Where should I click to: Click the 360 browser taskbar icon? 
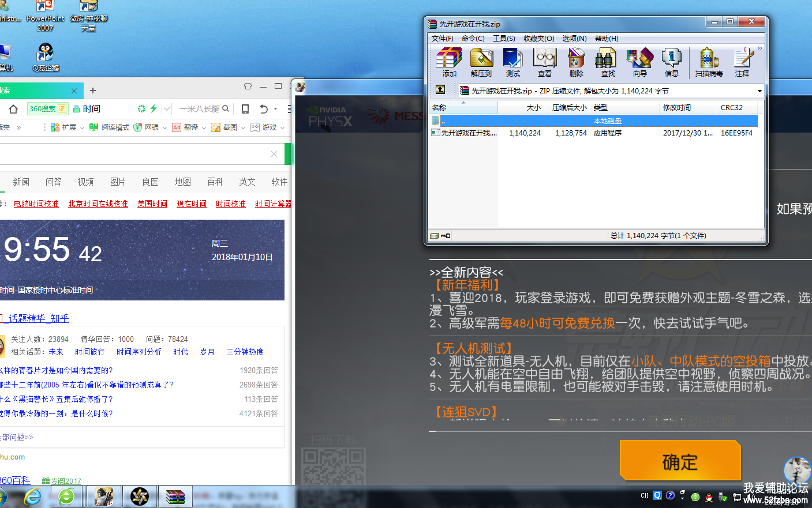click(x=67, y=496)
